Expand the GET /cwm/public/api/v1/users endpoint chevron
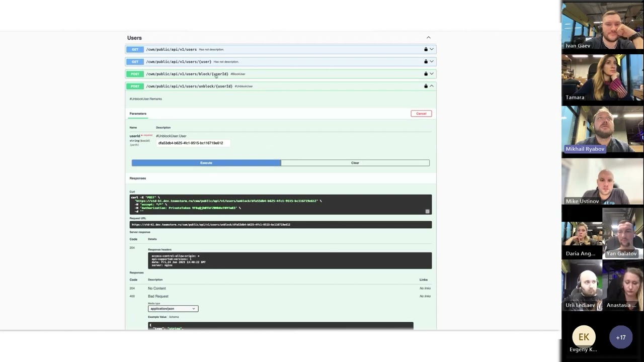 click(432, 49)
